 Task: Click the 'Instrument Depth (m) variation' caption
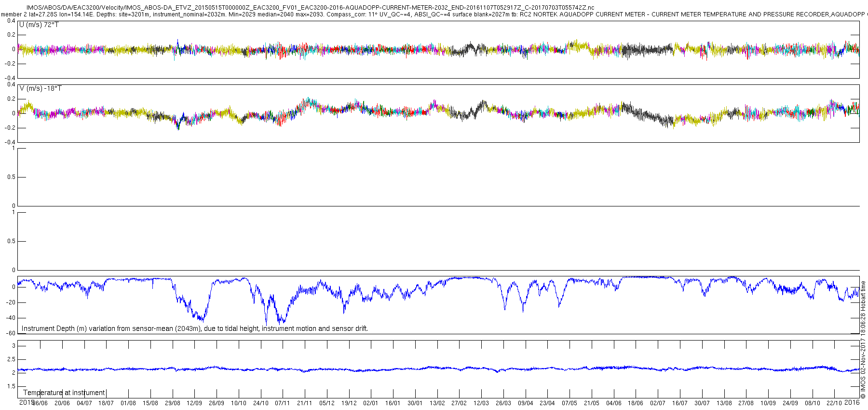(x=195, y=328)
